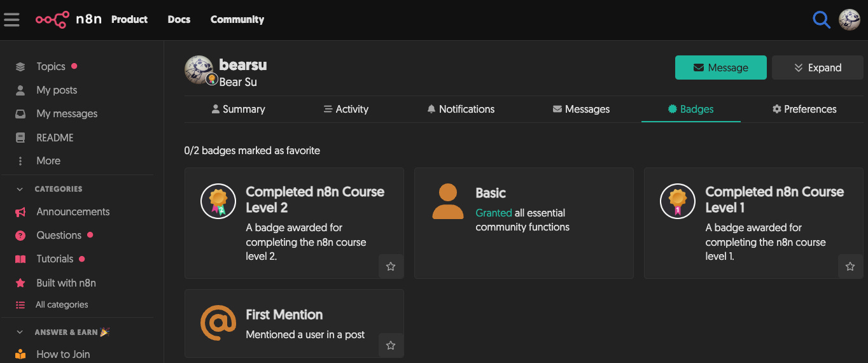Open the First Mention badge title
This screenshot has height=363, width=868.
284,315
